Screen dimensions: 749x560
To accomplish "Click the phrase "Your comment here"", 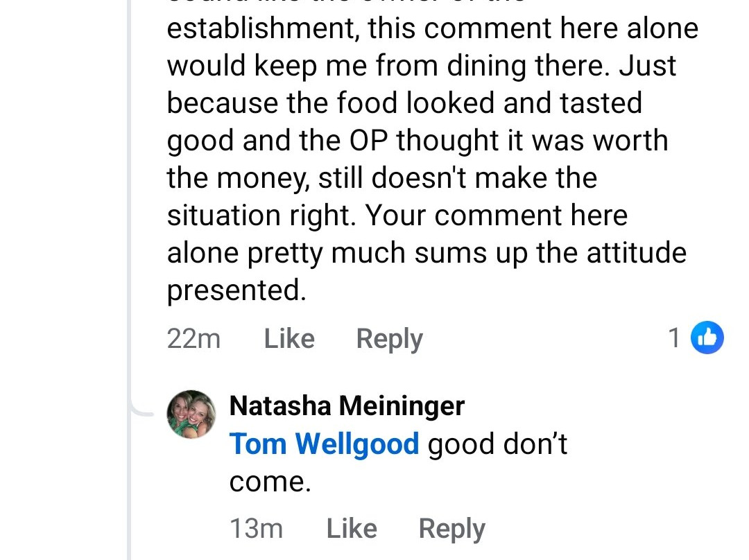I will pyautogui.click(x=496, y=216).
